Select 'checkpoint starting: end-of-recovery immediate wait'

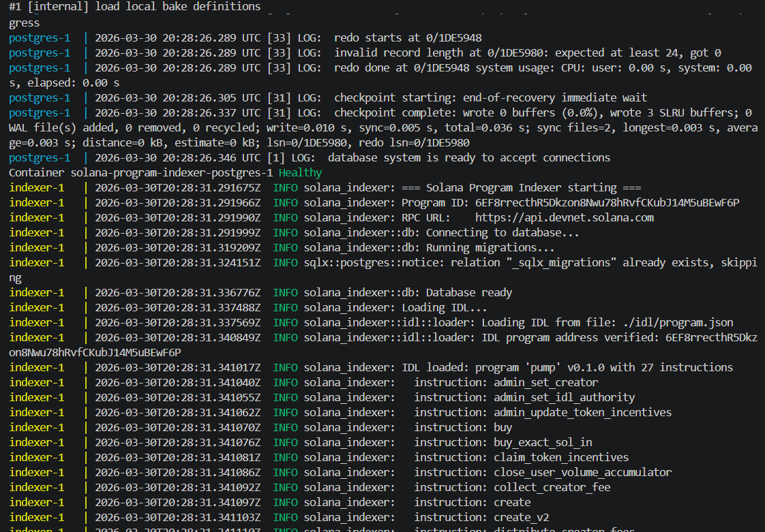click(x=490, y=97)
